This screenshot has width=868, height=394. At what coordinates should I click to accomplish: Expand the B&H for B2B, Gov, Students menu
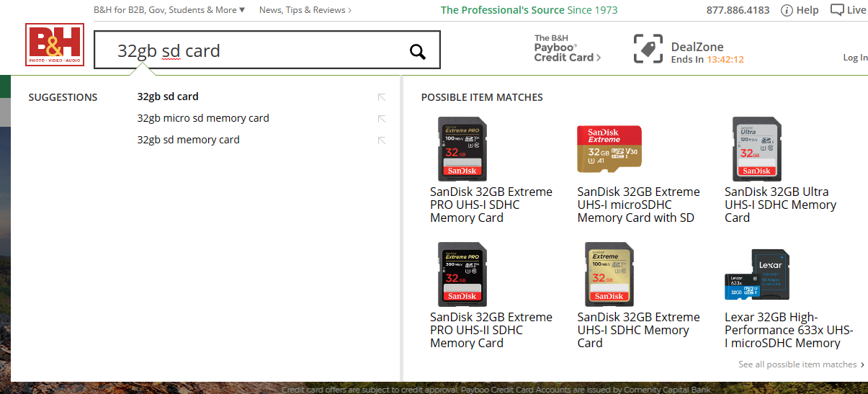169,10
